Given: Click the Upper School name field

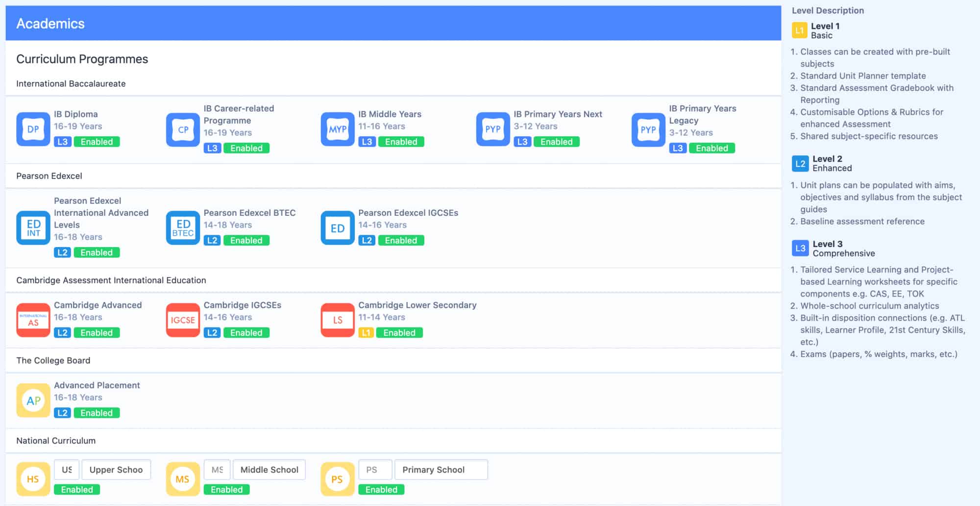Looking at the screenshot, I should coord(116,470).
